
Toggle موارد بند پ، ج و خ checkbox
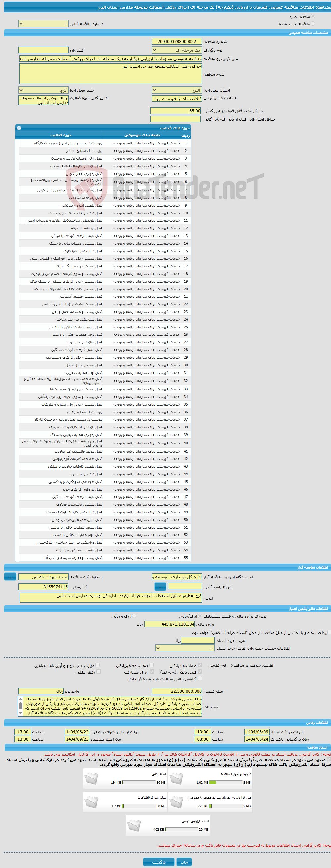[x=98, y=665]
